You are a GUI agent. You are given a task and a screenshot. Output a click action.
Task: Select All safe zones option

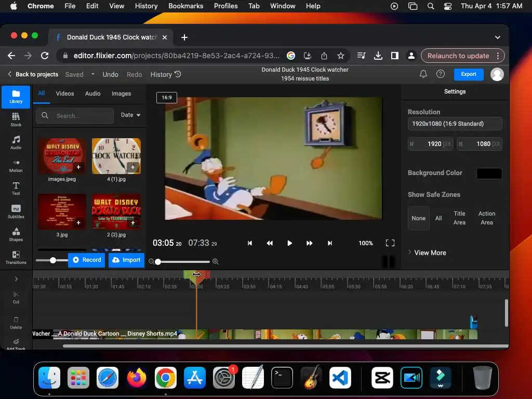(438, 218)
